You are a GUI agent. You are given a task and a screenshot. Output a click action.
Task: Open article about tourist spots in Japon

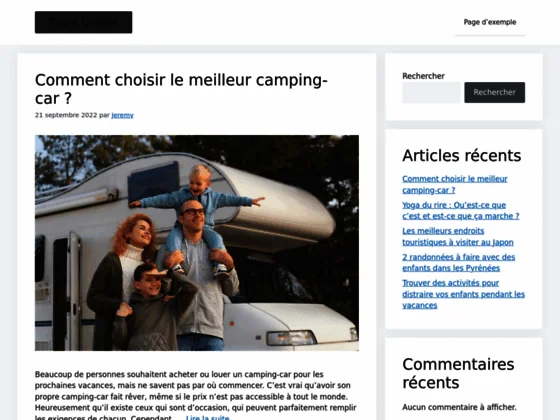[458, 236]
